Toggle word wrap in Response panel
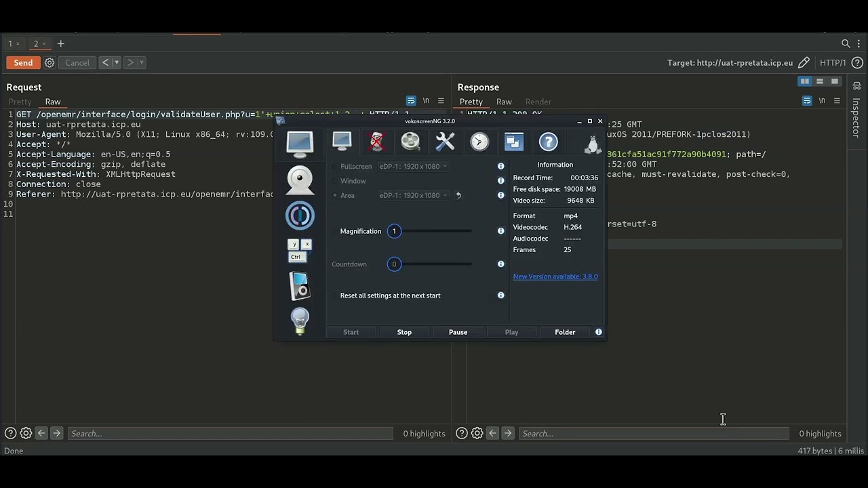This screenshot has width=868, height=488. 807,101
